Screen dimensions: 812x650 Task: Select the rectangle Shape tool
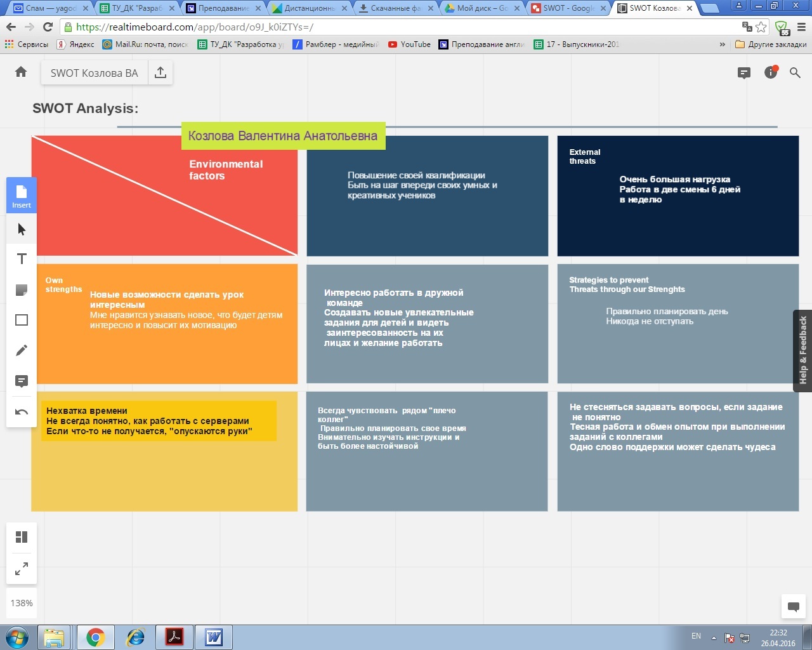pyautogui.click(x=22, y=320)
